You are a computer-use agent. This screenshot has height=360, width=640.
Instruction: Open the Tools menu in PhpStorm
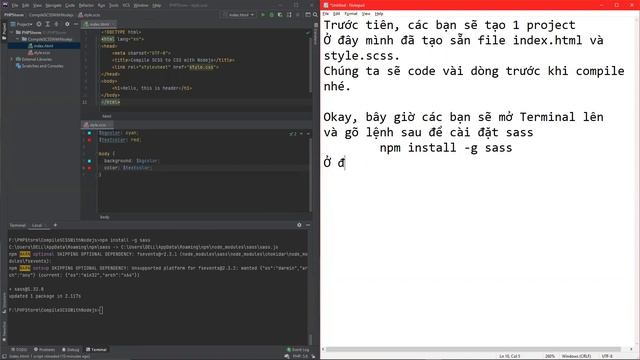114,5
